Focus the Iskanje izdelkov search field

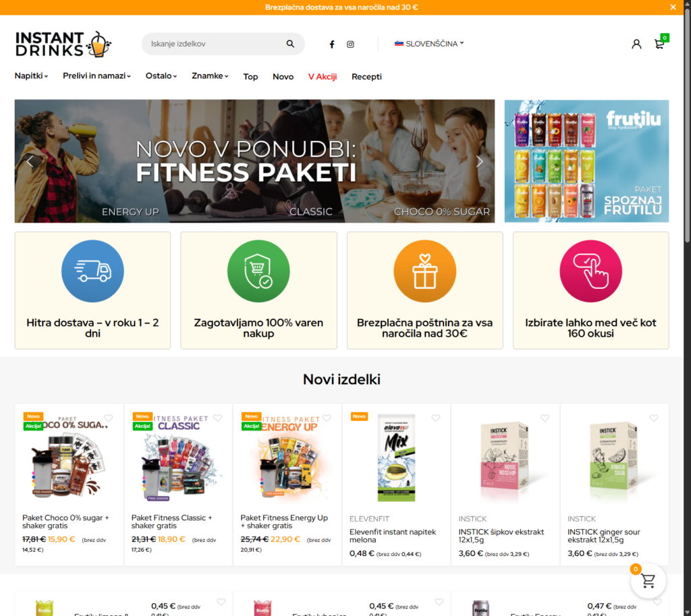(216, 44)
